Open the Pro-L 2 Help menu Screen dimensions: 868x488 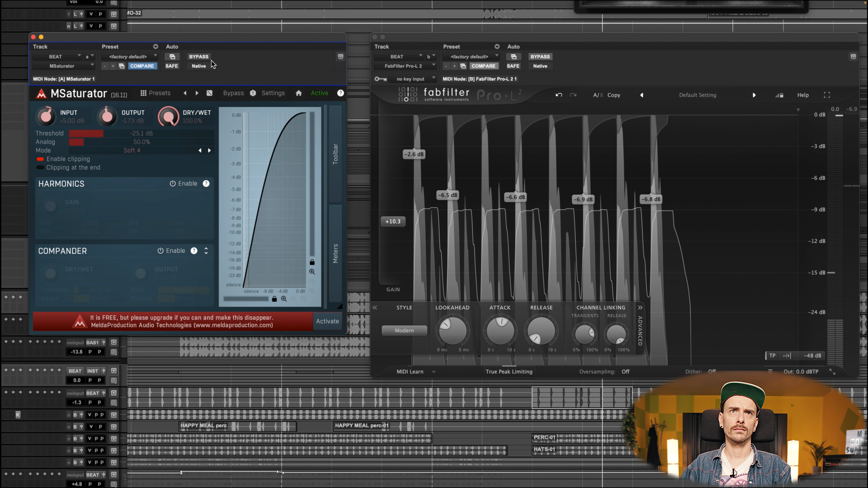[x=803, y=95]
